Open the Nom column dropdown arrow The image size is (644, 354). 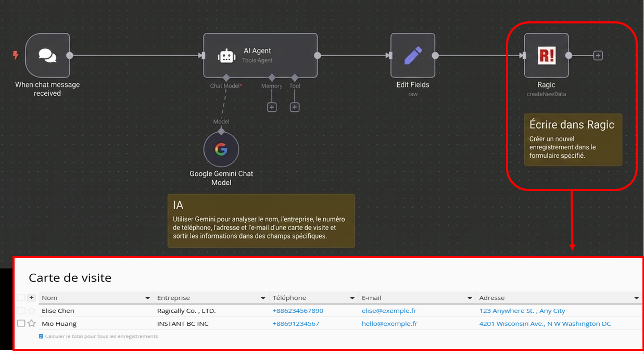147,298
